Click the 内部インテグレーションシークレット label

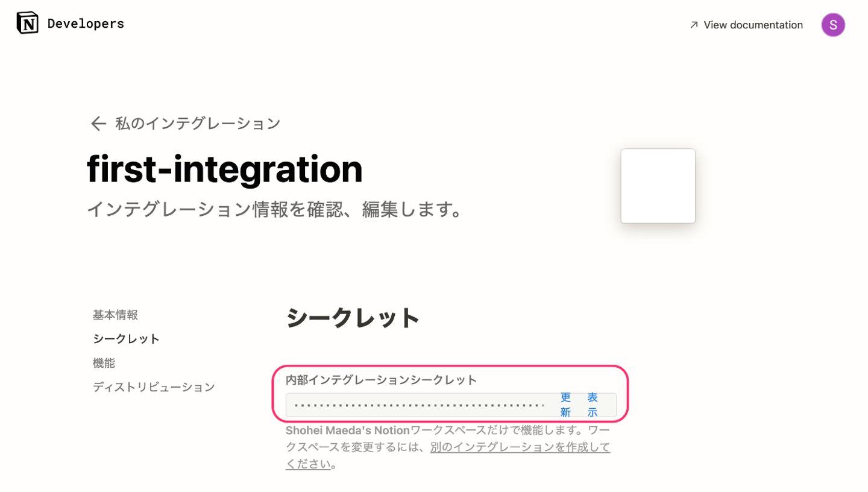(381, 380)
